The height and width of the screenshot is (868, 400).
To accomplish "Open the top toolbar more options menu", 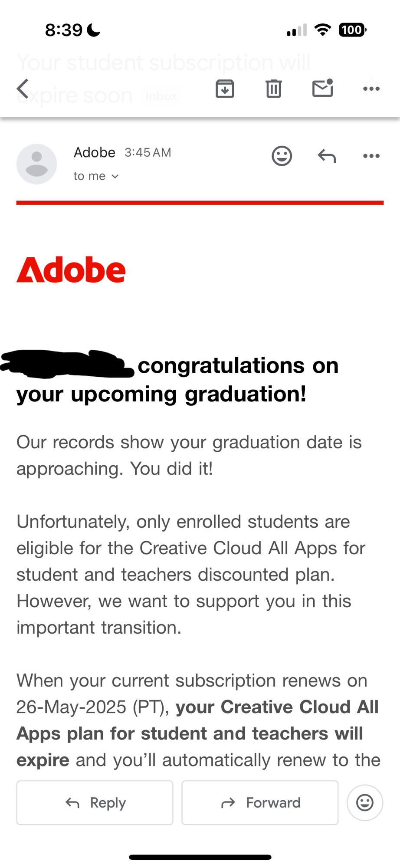I will (x=371, y=89).
